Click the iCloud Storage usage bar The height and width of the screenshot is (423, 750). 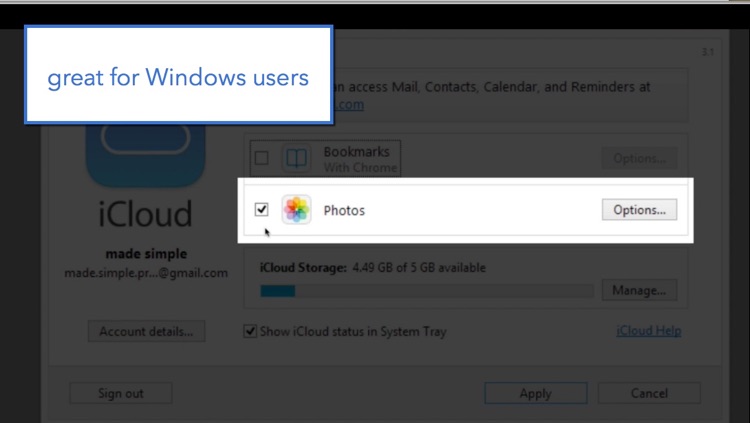click(x=427, y=291)
